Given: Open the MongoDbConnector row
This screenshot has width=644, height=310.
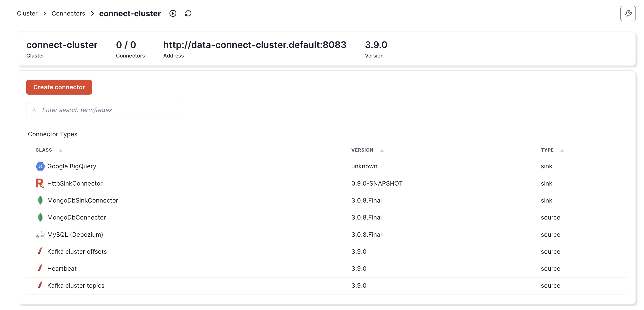Looking at the screenshot, I should click(x=76, y=217).
